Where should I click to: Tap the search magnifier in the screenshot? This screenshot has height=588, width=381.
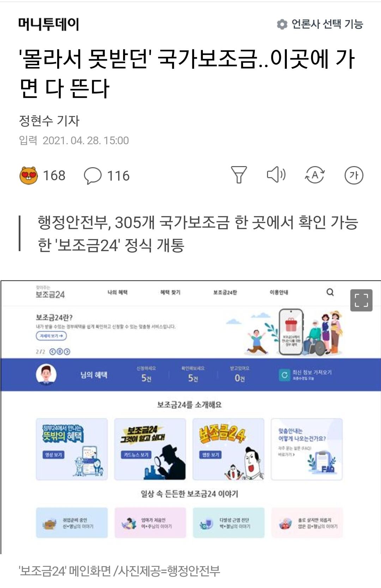point(330,292)
